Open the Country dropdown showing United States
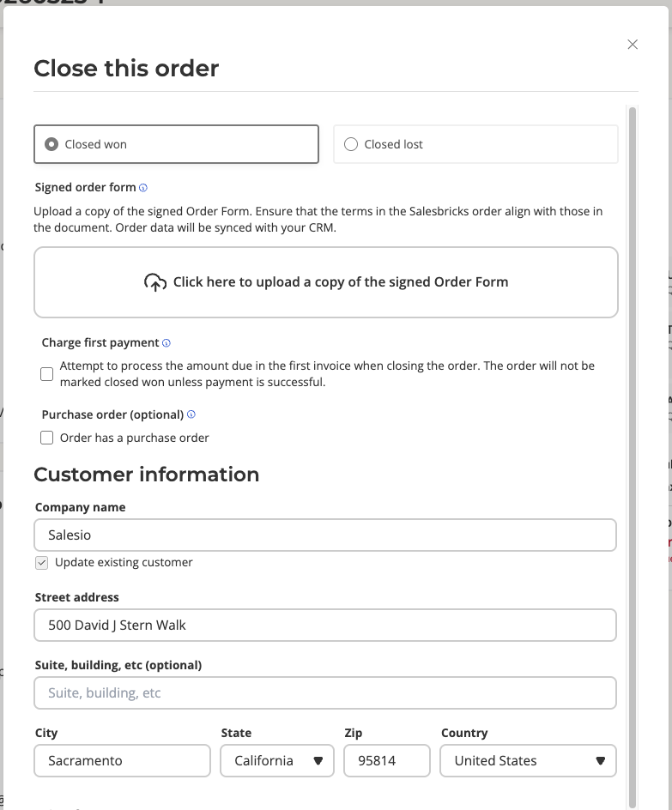The height and width of the screenshot is (810, 672). pyautogui.click(x=528, y=760)
